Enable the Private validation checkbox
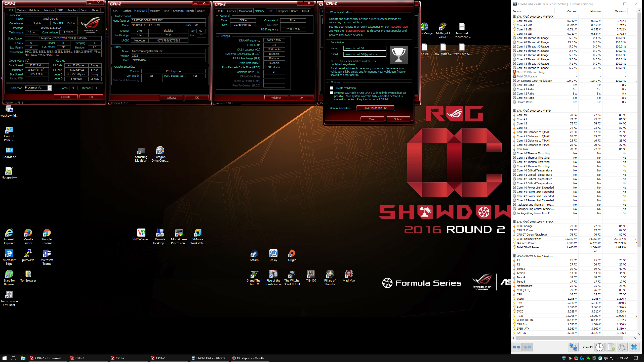 pyautogui.click(x=332, y=88)
